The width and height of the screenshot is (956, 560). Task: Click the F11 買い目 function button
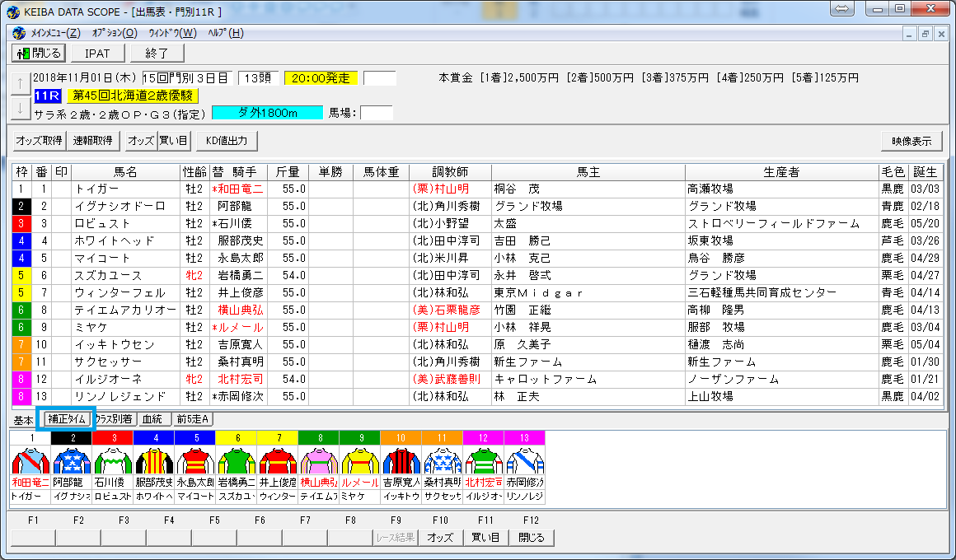coord(486,538)
